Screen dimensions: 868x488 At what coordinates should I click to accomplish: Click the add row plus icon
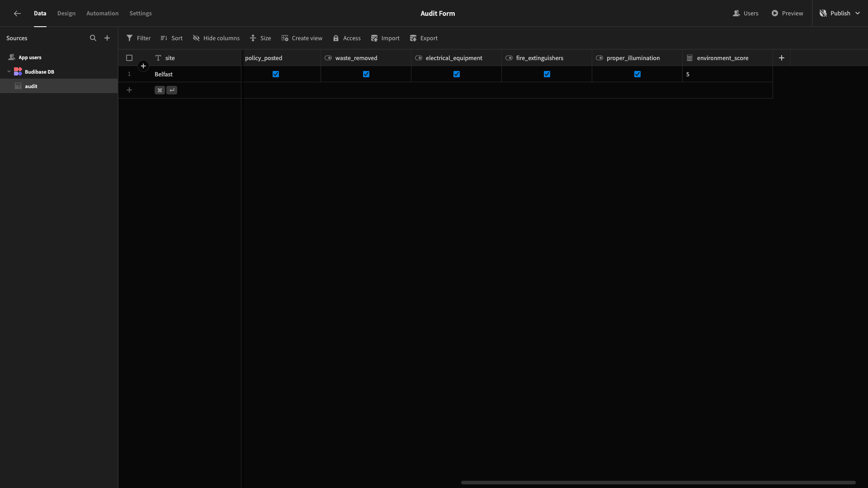(x=129, y=90)
